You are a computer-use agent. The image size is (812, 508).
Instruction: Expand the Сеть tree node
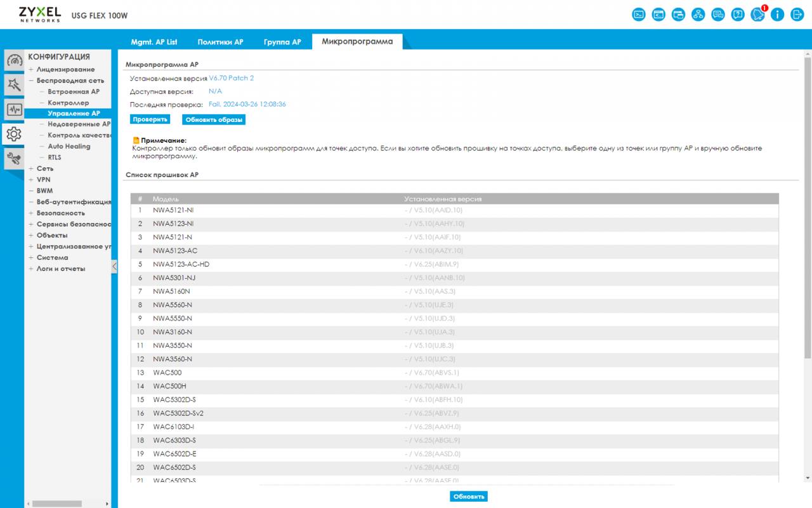coord(31,169)
